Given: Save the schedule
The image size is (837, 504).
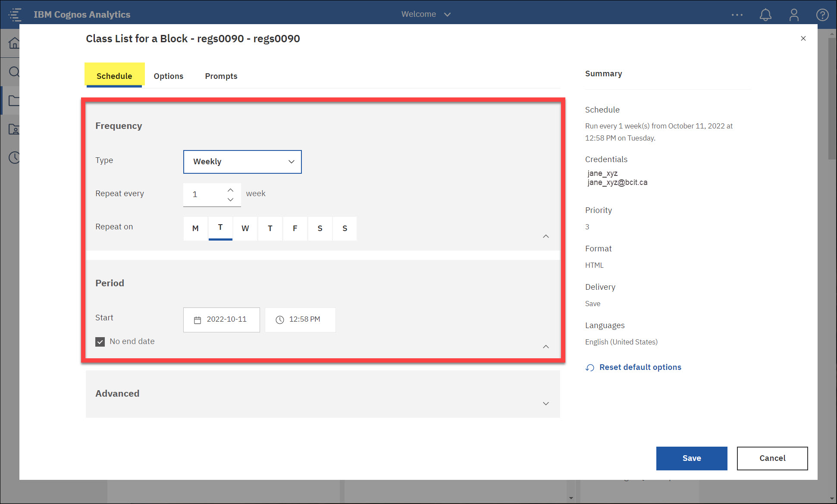Looking at the screenshot, I should coord(691,458).
